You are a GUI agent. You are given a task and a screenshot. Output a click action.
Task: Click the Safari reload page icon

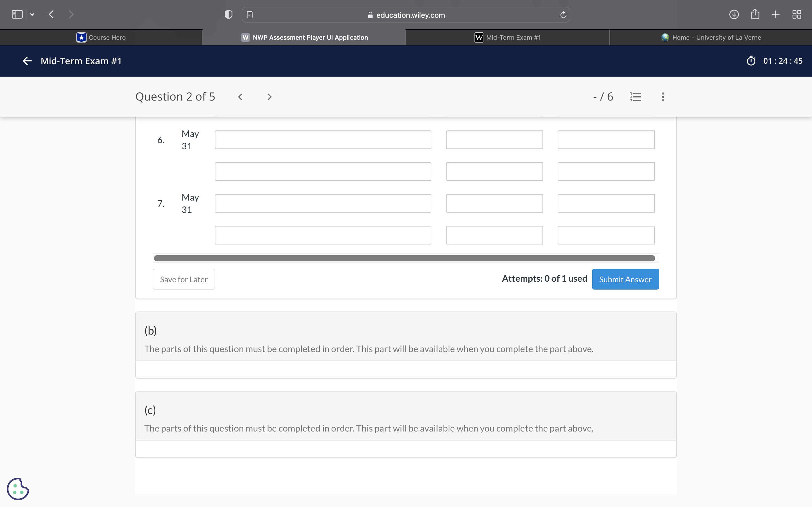[563, 15]
